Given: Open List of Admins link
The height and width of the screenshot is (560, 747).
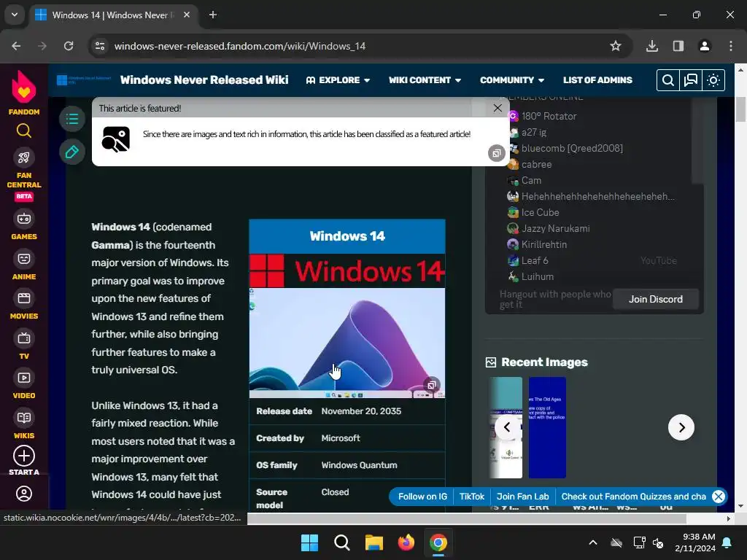Looking at the screenshot, I should (x=597, y=80).
